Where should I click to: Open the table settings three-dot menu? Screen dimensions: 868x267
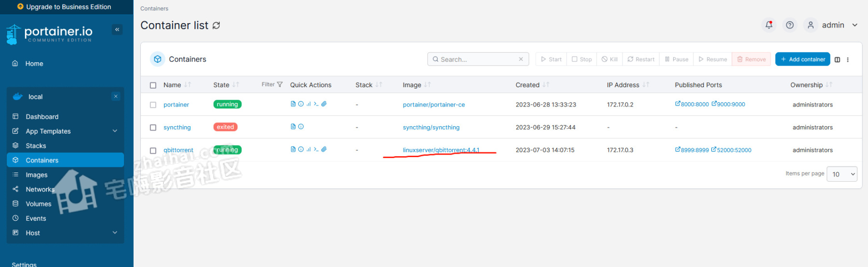click(848, 60)
